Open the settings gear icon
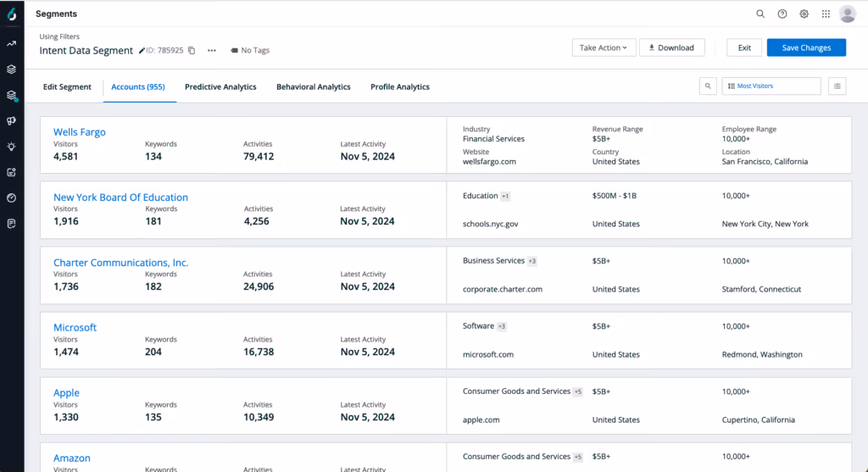This screenshot has height=472, width=868. [804, 14]
